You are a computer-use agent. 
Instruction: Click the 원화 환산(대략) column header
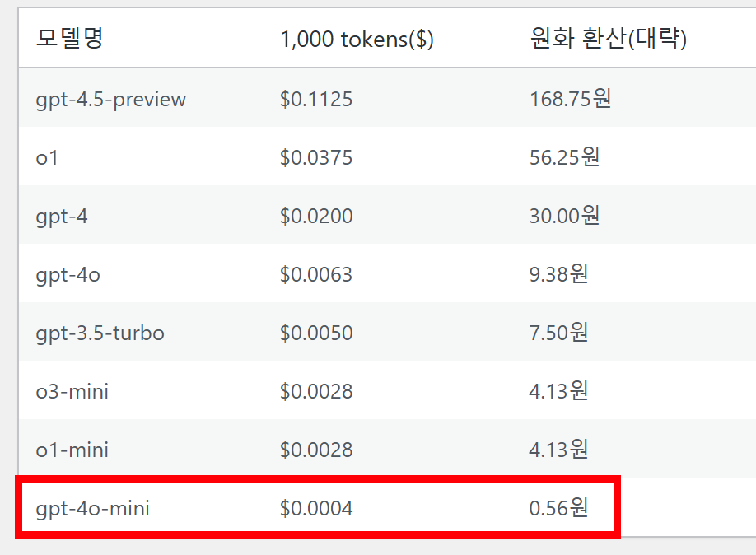tap(608, 38)
